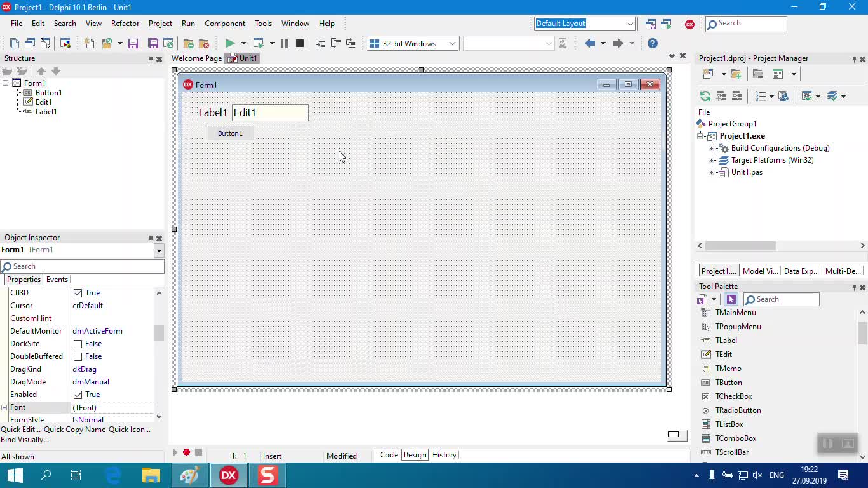The width and height of the screenshot is (868, 488).
Task: Open the Run button dropdown arrow
Action: click(243, 43)
